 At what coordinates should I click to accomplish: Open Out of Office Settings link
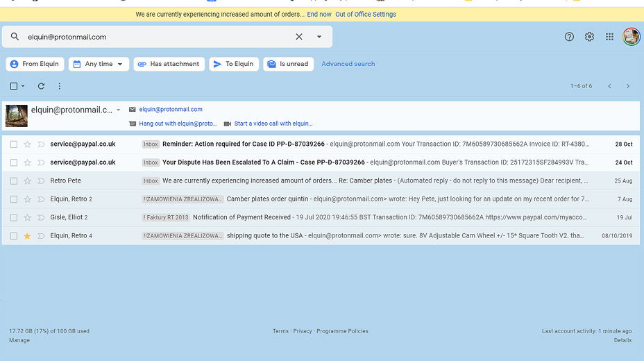[366, 15]
